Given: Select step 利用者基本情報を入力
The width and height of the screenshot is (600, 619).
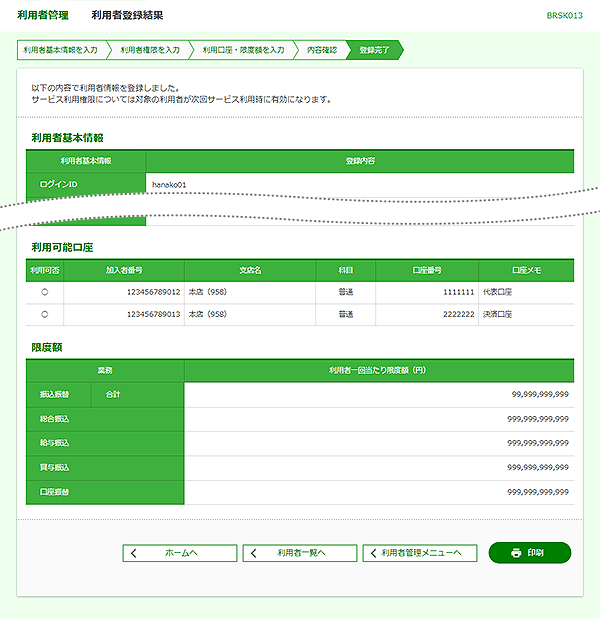Looking at the screenshot, I should 60,50.
